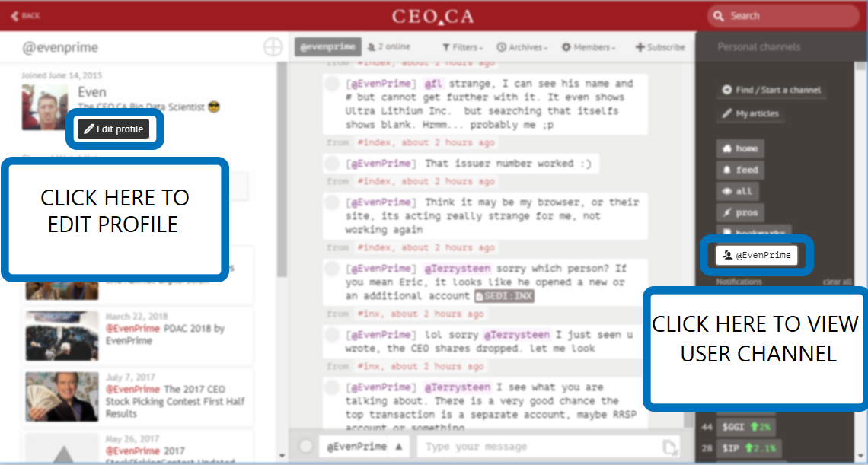868x465 pixels.
Task: Click avatar of 'lol sorry' message
Action: (331, 336)
